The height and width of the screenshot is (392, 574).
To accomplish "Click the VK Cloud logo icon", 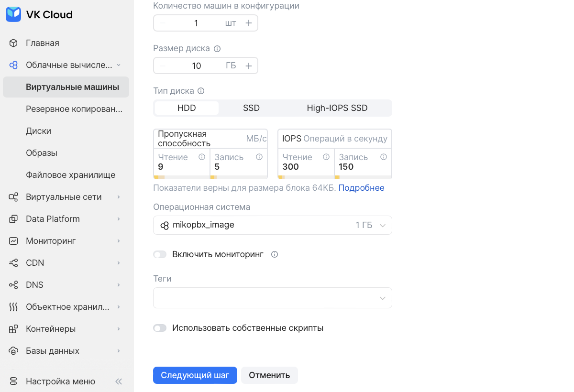I will [13, 14].
